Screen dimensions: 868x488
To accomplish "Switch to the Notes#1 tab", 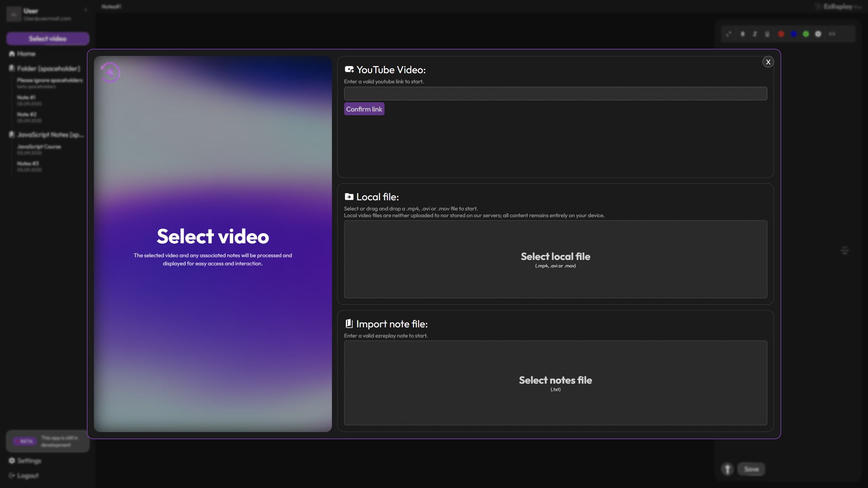I will pos(111,6).
